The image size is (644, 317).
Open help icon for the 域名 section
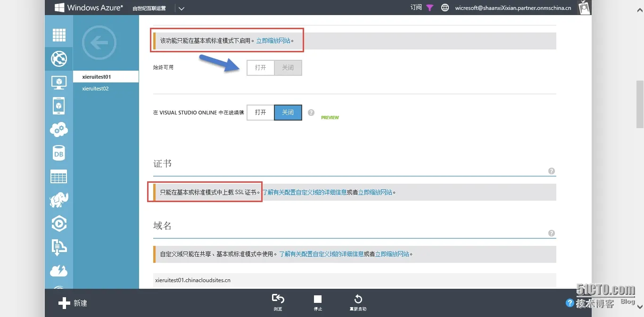tap(552, 233)
